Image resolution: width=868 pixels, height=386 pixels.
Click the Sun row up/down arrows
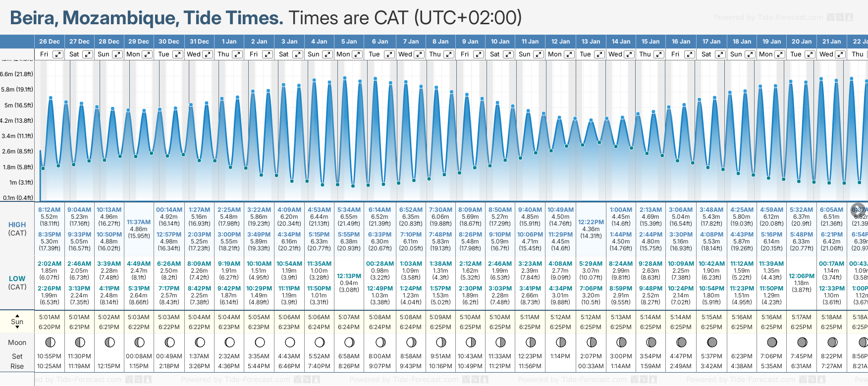click(x=17, y=322)
